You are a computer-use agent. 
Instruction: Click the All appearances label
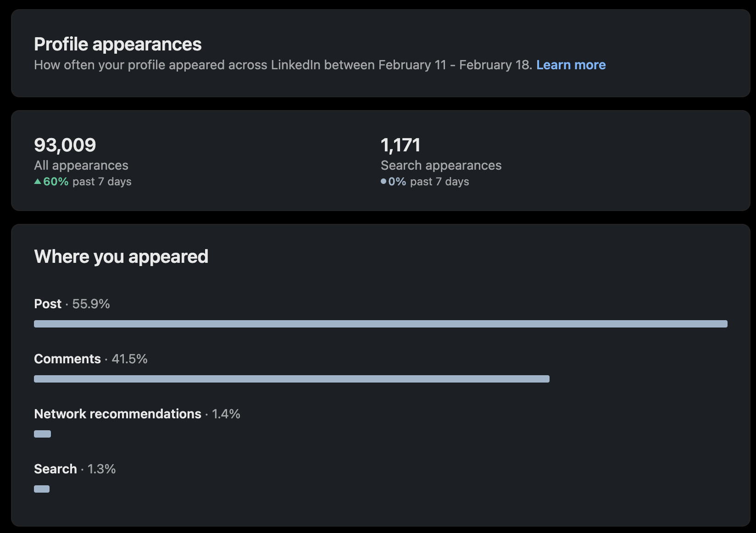pos(81,165)
